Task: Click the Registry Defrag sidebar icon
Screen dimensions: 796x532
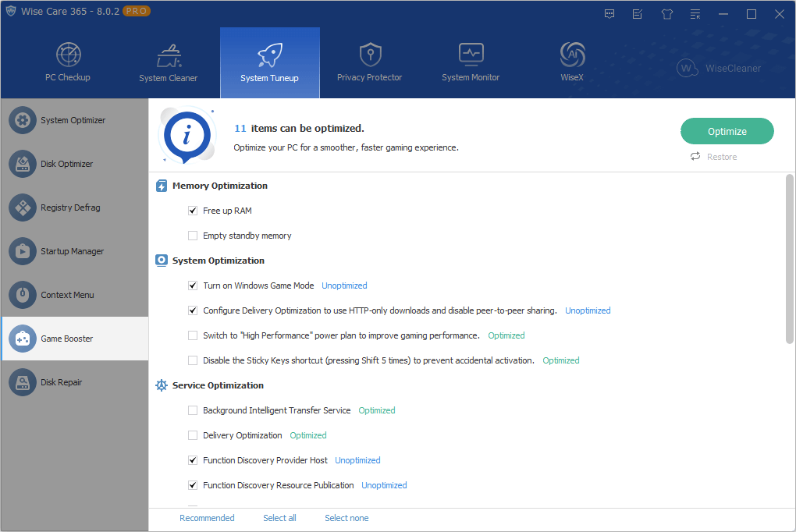Action: 23,207
